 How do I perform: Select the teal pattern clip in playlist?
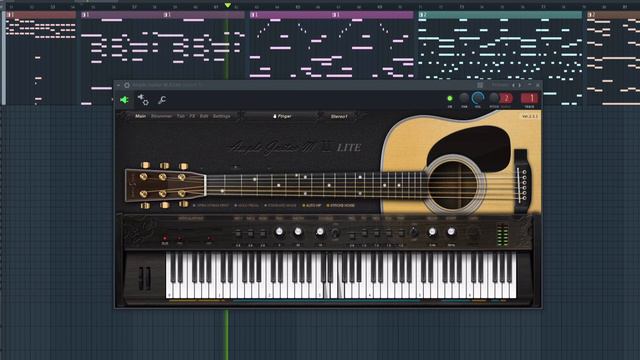point(500,15)
